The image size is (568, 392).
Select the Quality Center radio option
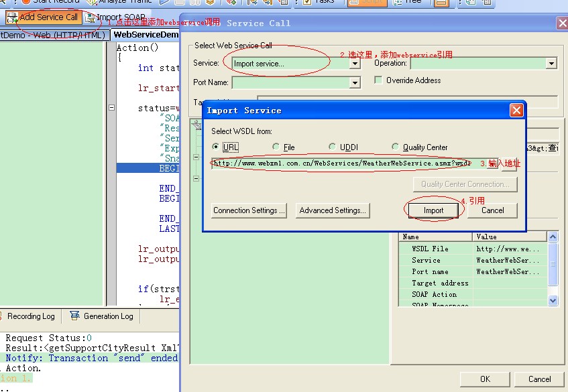pyautogui.click(x=396, y=147)
